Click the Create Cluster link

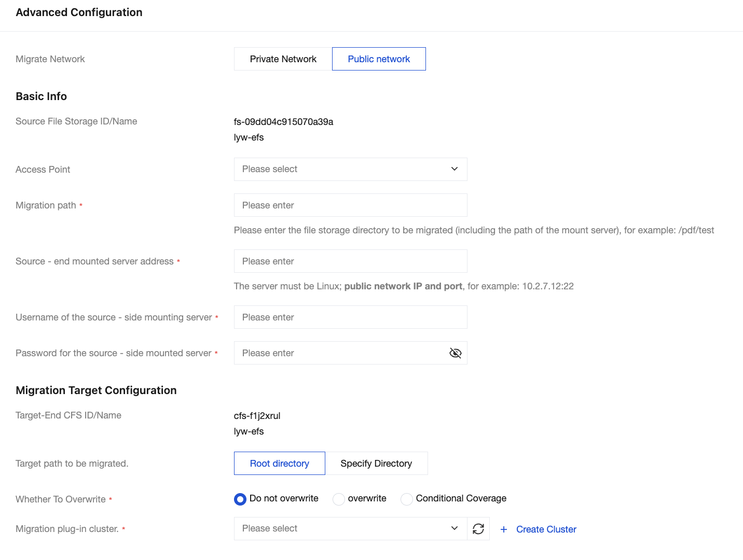[x=546, y=529]
